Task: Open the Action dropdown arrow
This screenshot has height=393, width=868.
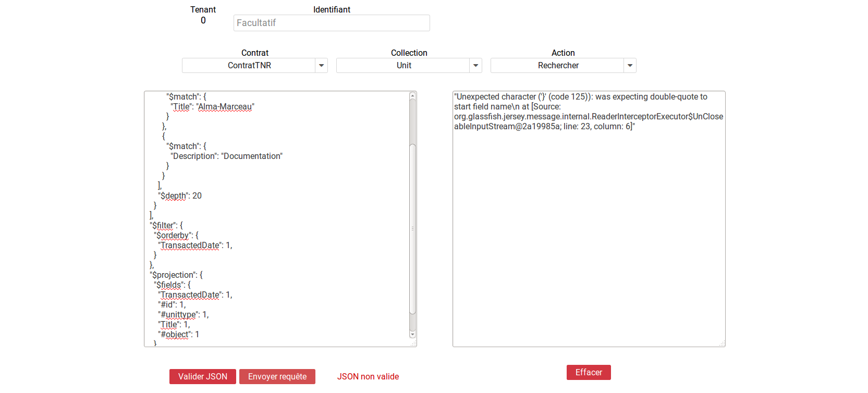Action: pos(630,66)
